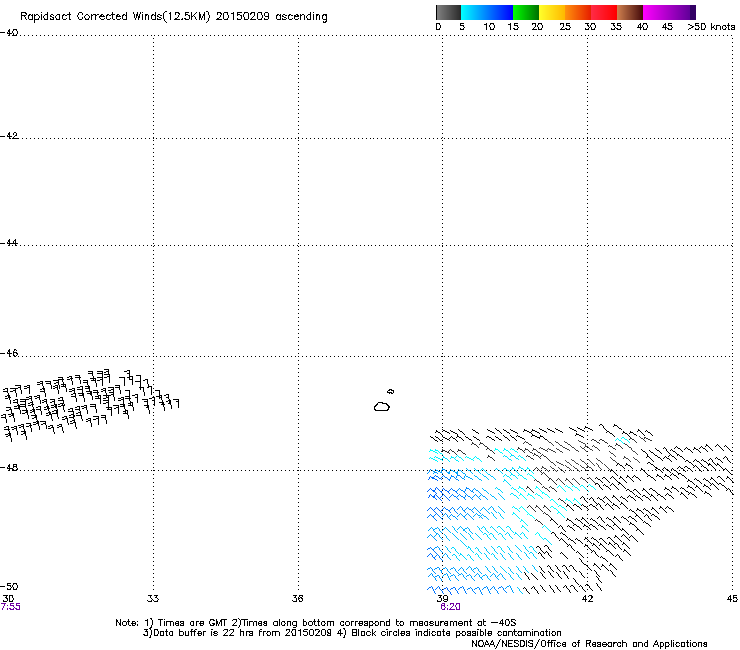This screenshot has width=740, height=650.
Task: Click the 'Data buffer is 22 hrs' note
Action: tap(352, 633)
